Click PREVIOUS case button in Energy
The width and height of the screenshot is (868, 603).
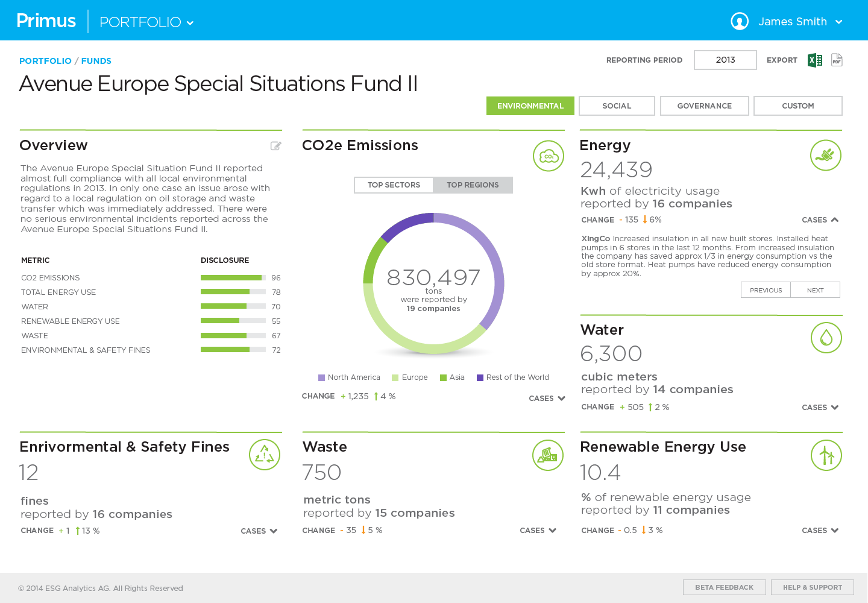pos(766,290)
